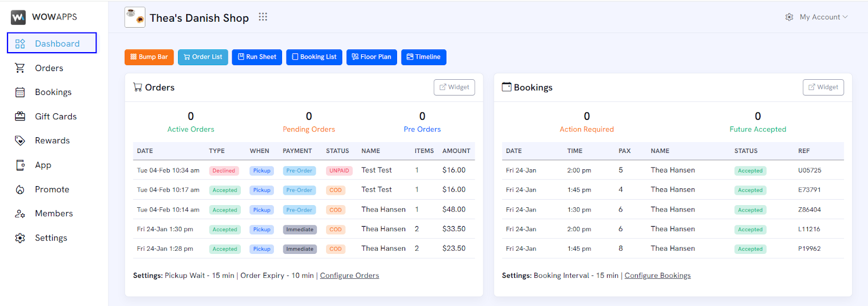Select the order with amount $33.50

coord(304,229)
